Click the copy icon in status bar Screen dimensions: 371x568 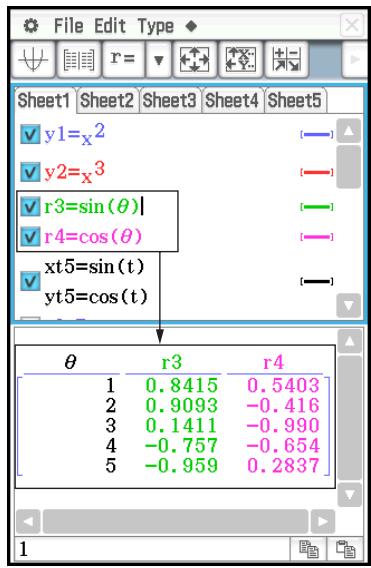309,549
